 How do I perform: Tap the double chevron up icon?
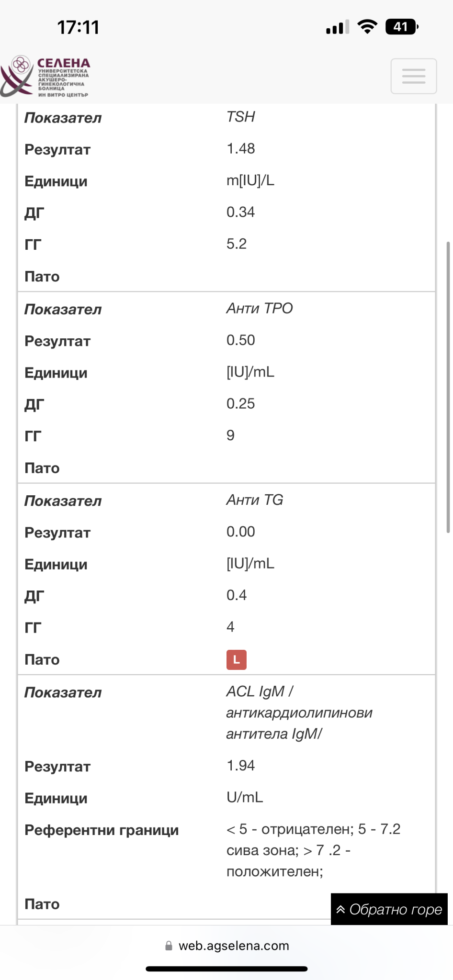coord(340,909)
